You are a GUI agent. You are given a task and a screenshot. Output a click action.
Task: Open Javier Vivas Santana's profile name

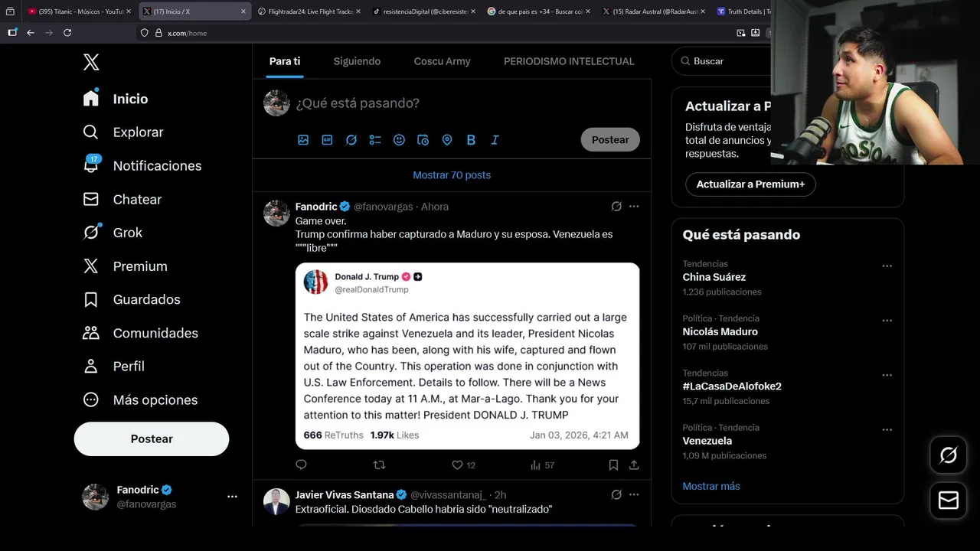tap(345, 495)
